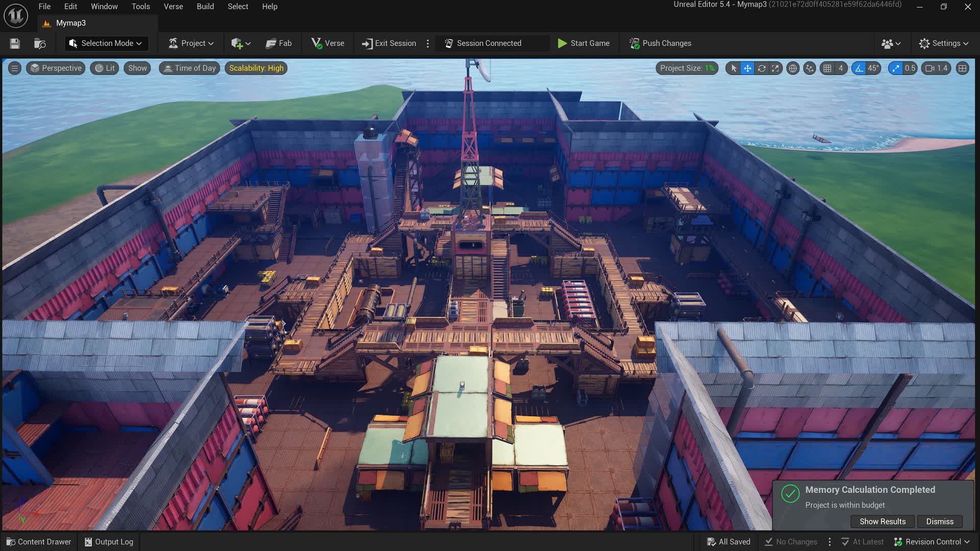Click the viewport XYZ axis gizmo
The width and height of the screenshot is (980, 551).
[26, 510]
